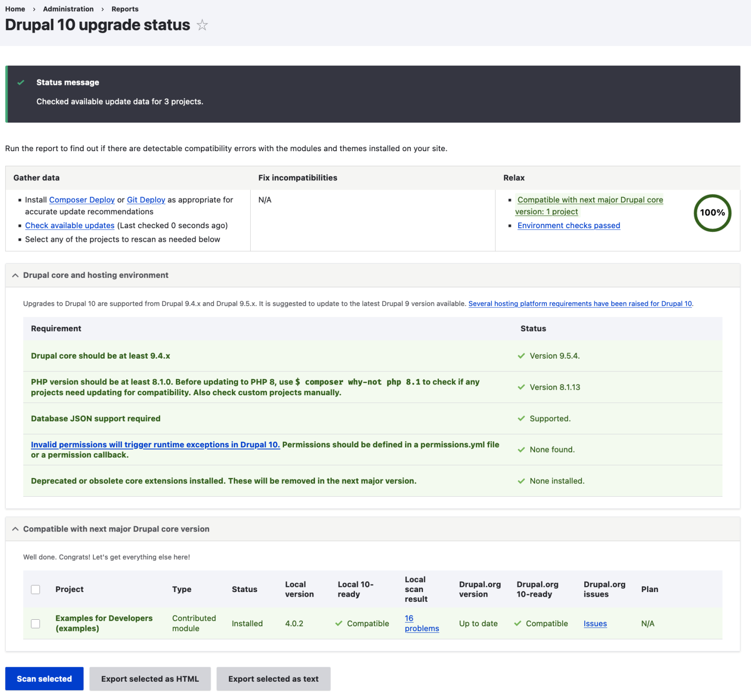Click the checkmark icon in the status message banner
The width and height of the screenshot is (751, 700).
pyautogui.click(x=21, y=82)
